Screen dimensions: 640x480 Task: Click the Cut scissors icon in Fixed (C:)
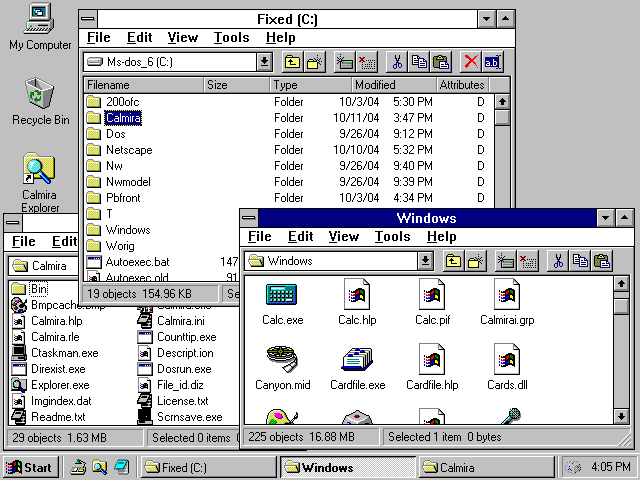click(397, 62)
